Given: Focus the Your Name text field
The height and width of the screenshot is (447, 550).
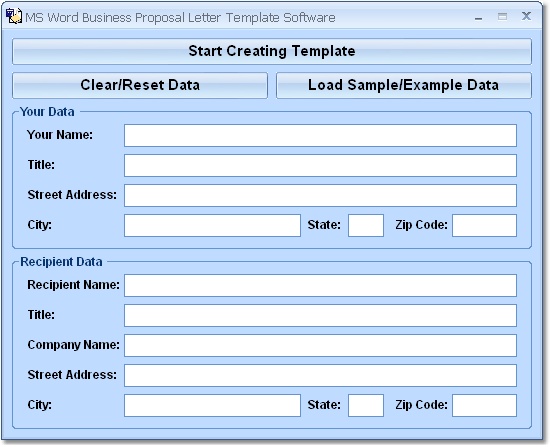Looking at the screenshot, I should (320, 135).
